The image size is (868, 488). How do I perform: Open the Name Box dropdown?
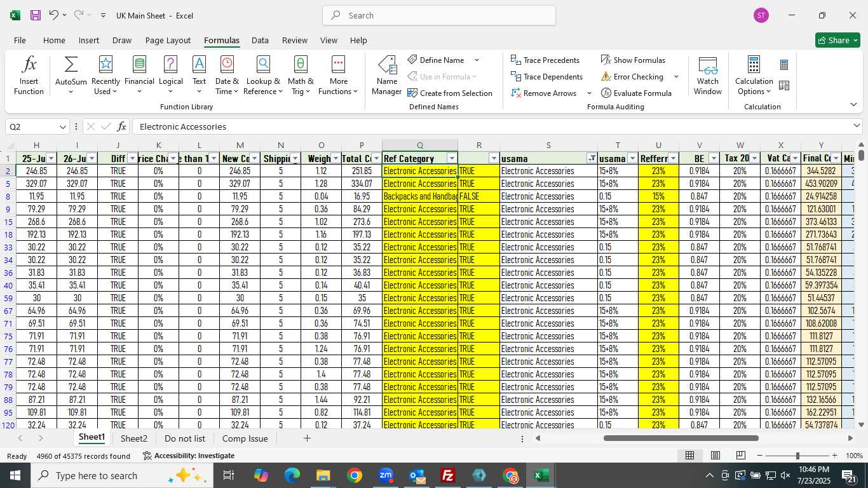[62, 126]
